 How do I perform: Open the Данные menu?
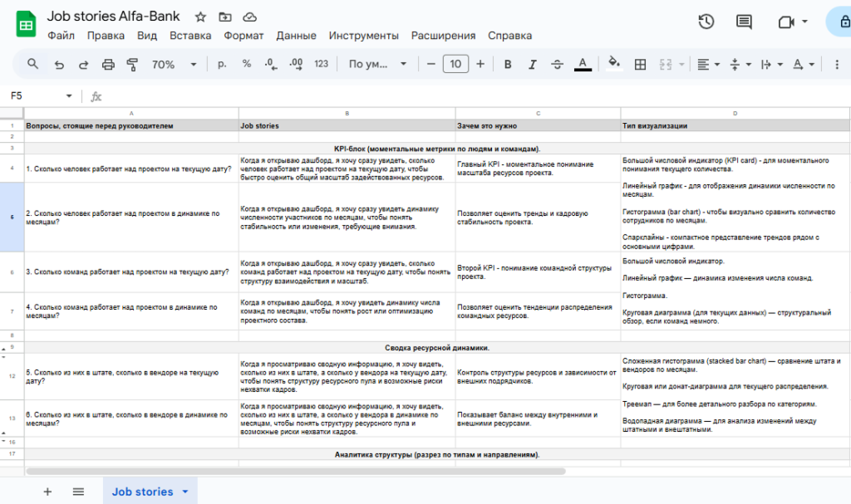(x=296, y=36)
